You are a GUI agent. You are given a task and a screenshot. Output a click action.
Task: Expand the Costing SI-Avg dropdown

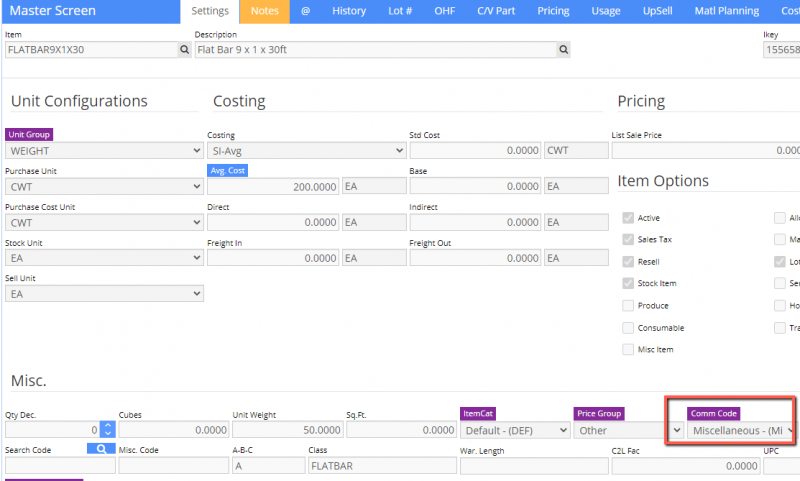(305, 150)
